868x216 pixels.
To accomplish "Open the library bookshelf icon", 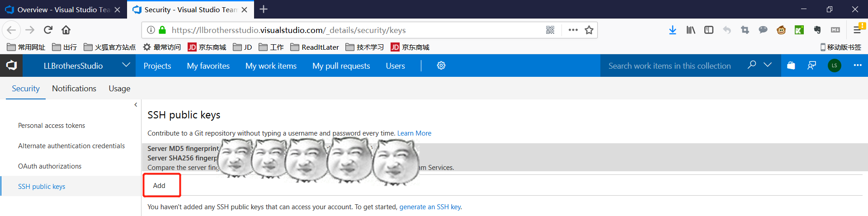I will pyautogui.click(x=691, y=30).
